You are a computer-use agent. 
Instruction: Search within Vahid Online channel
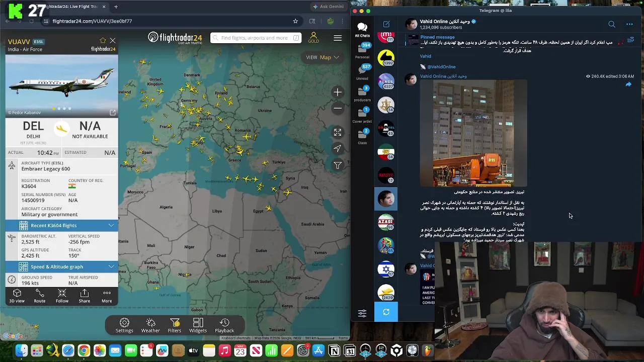[612, 24]
